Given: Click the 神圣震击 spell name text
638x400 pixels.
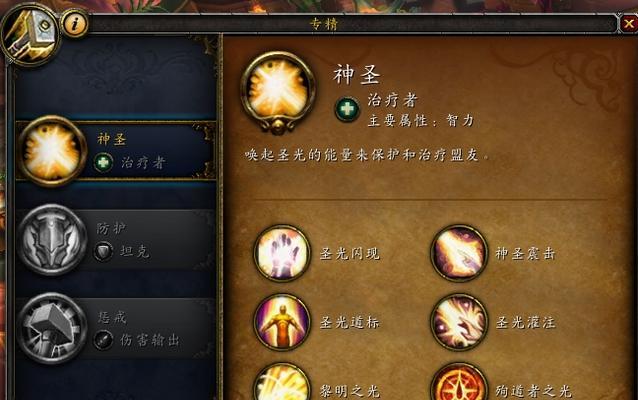Looking at the screenshot, I should 525,254.
